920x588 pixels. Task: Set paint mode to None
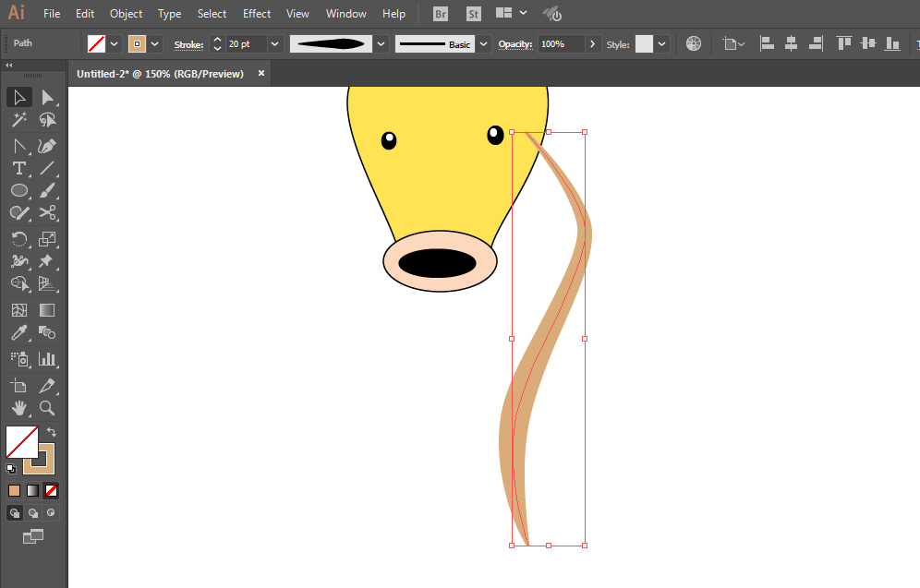coord(52,490)
